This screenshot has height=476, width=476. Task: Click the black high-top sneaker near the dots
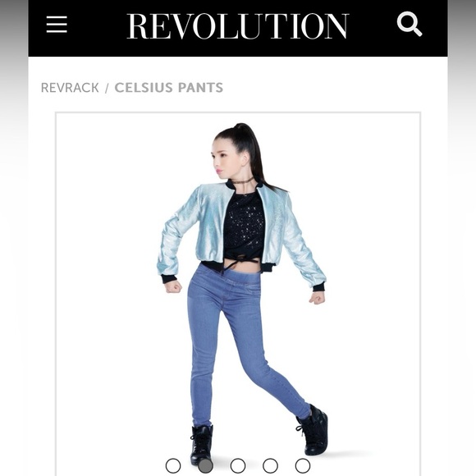pyautogui.click(x=202, y=445)
